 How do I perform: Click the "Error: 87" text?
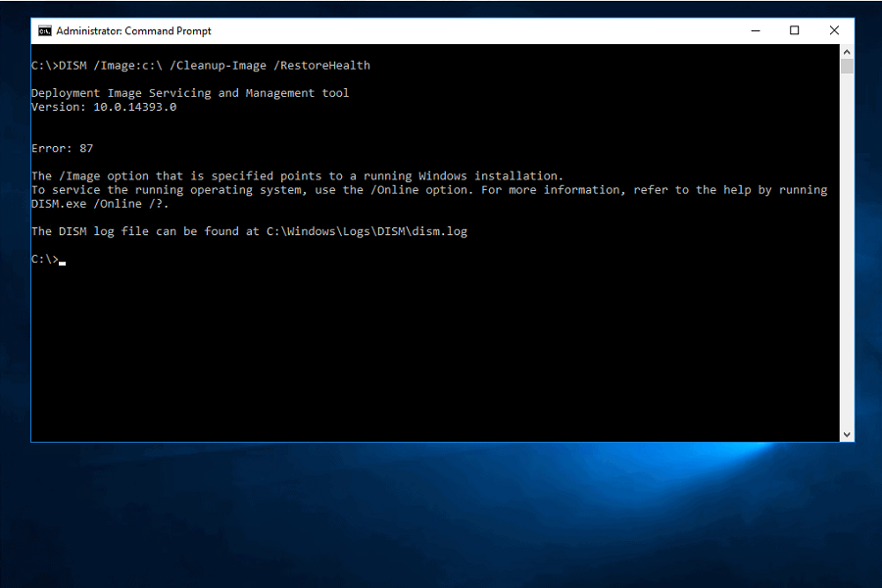[63, 148]
